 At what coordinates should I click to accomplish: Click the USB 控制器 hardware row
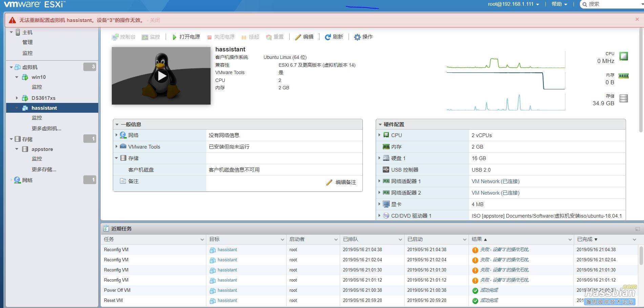click(500, 170)
